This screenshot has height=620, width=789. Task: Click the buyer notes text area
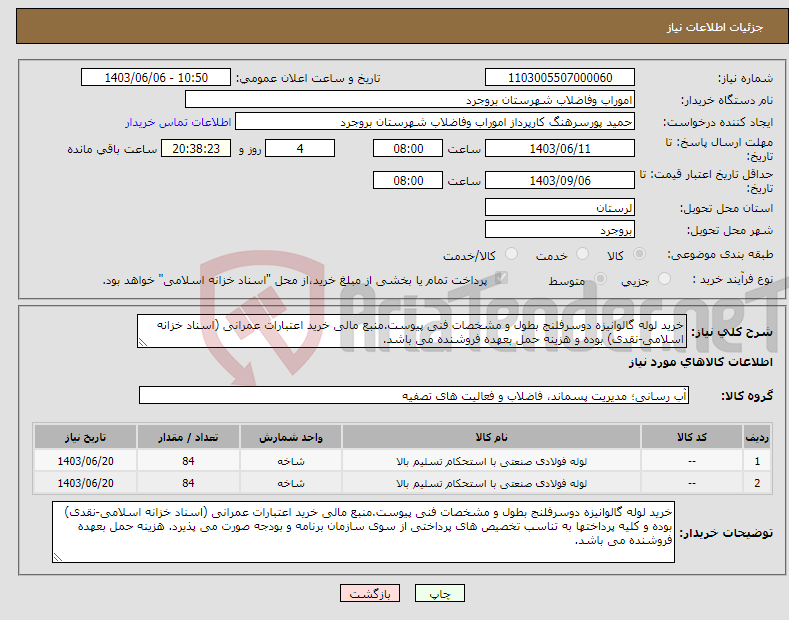(x=363, y=532)
